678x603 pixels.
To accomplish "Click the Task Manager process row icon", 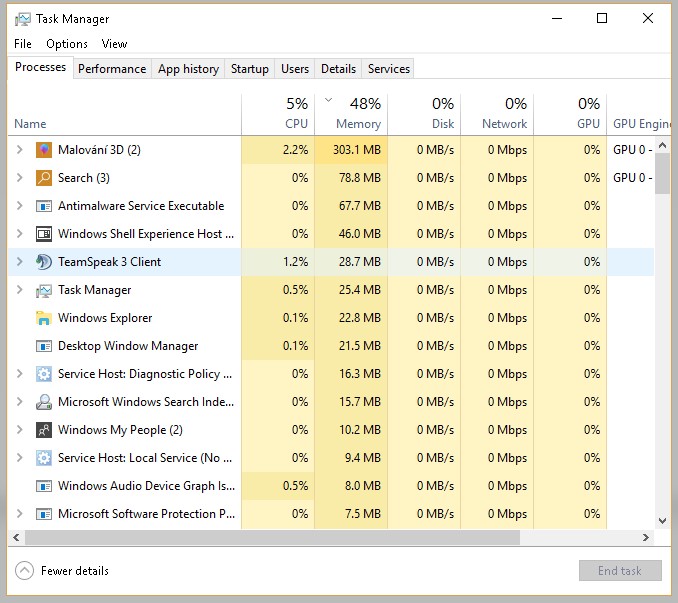I will coord(44,290).
